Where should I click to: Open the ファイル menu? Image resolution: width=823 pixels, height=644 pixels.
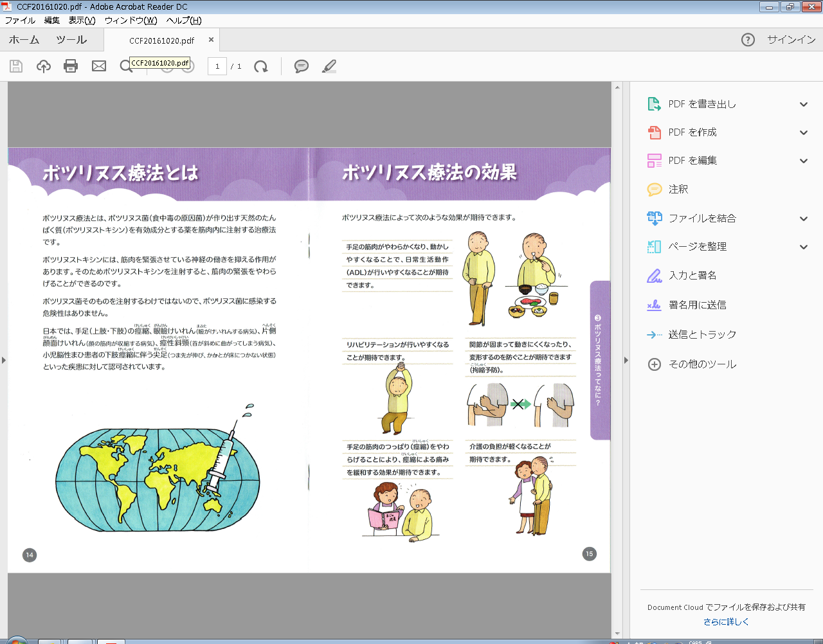[20, 21]
